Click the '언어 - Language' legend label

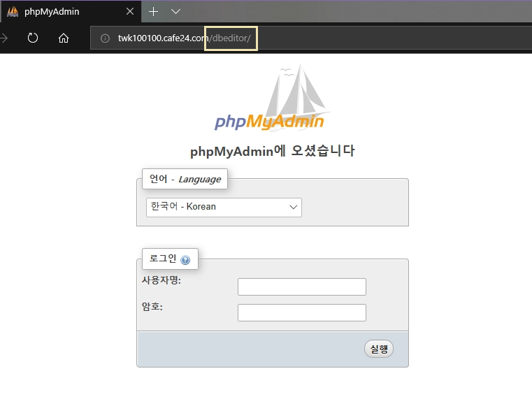tap(185, 179)
